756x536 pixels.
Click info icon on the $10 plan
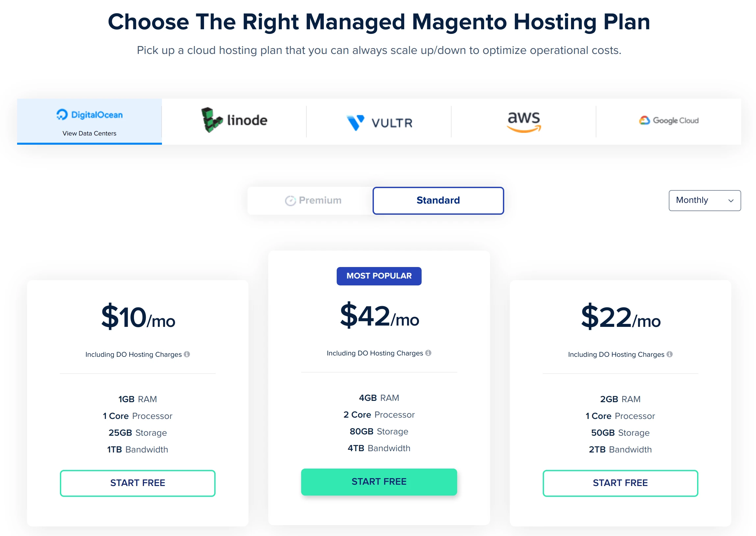coord(187,354)
